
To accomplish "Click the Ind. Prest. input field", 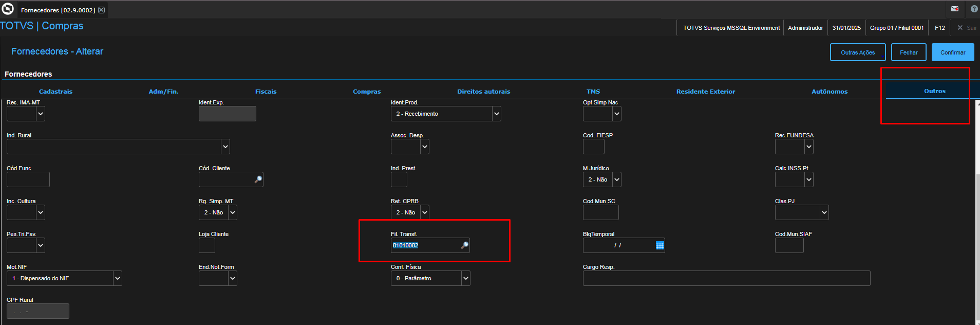I will [399, 179].
